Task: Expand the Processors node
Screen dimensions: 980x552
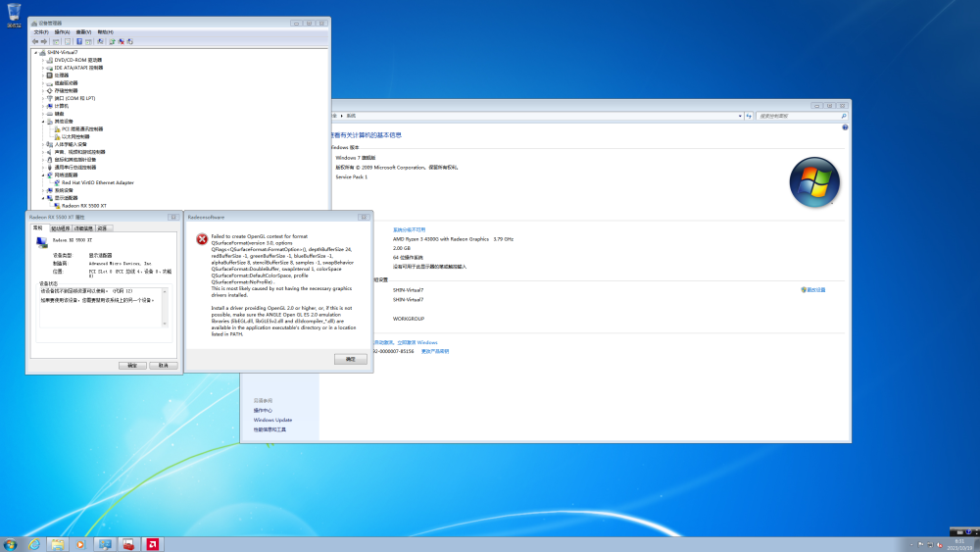Action: tap(43, 75)
